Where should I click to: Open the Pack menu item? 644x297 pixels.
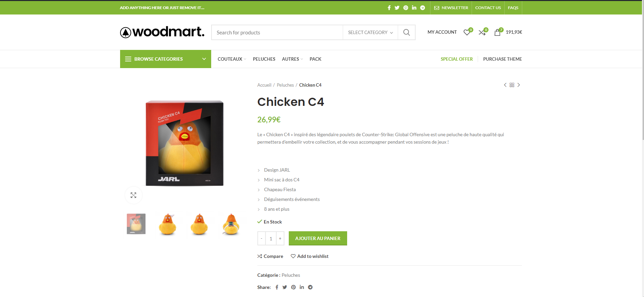tap(315, 59)
